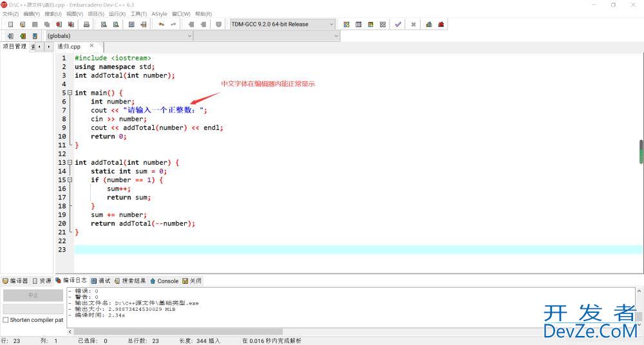This screenshot has height=345, width=644.
Task: Open the 搜索(U) menu
Action: pyautogui.click(x=53, y=14)
